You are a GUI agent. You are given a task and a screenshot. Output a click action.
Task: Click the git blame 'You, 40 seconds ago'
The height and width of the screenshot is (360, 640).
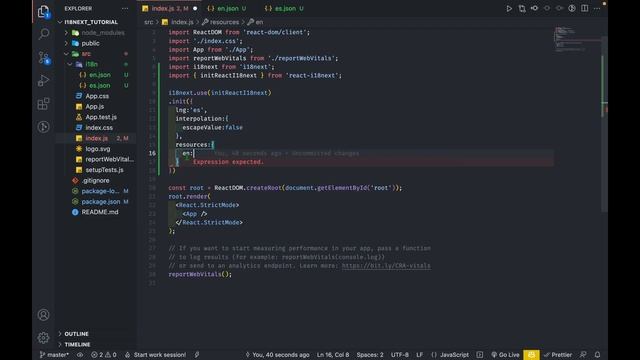pyautogui.click(x=277, y=355)
